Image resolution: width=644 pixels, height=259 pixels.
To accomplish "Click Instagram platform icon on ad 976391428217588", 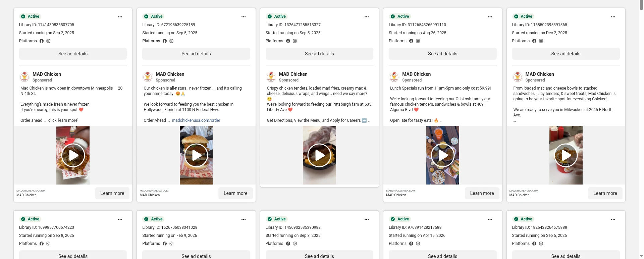I will click(x=418, y=244).
